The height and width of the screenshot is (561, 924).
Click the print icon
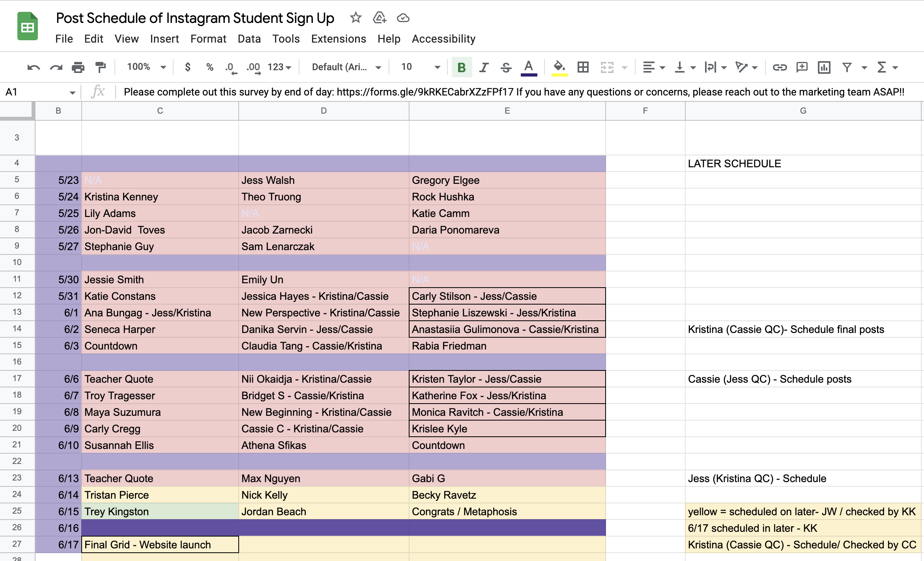[78, 67]
